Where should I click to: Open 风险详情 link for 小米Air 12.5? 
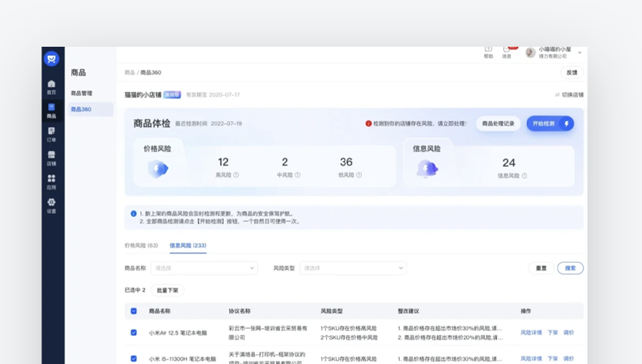pyautogui.click(x=531, y=333)
